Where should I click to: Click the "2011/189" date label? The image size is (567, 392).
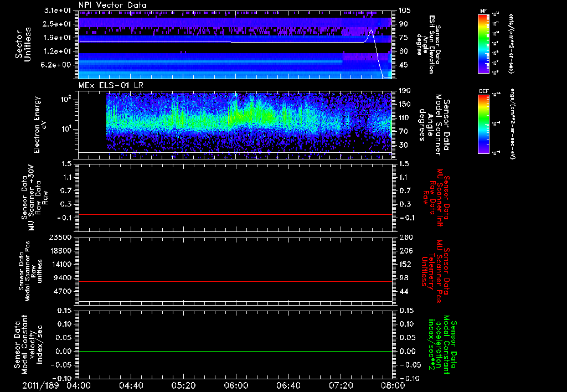tap(40, 385)
